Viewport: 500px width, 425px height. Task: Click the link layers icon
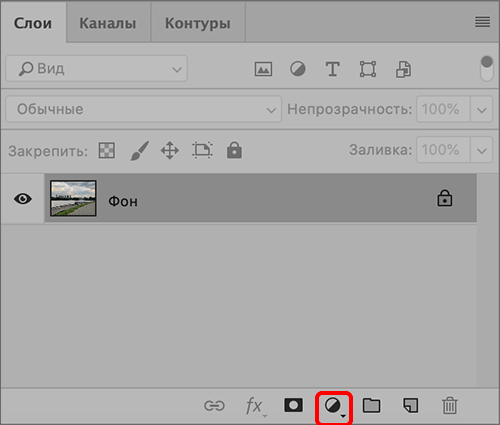point(214,406)
